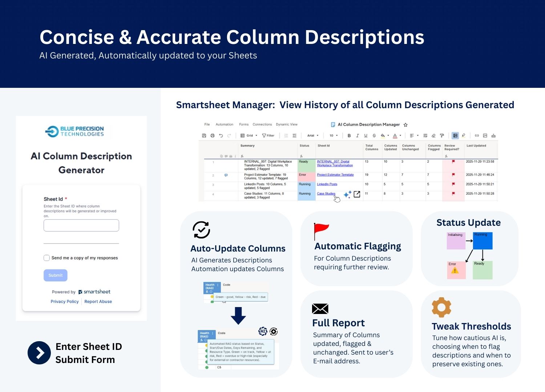Click the Undo arrow icon
545x392 pixels.
221,136
